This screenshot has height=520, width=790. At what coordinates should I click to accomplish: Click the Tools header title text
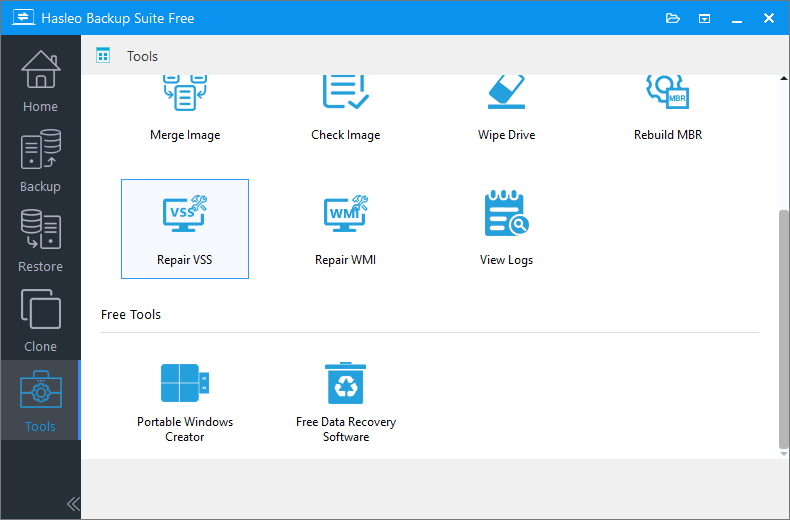pyautogui.click(x=142, y=56)
